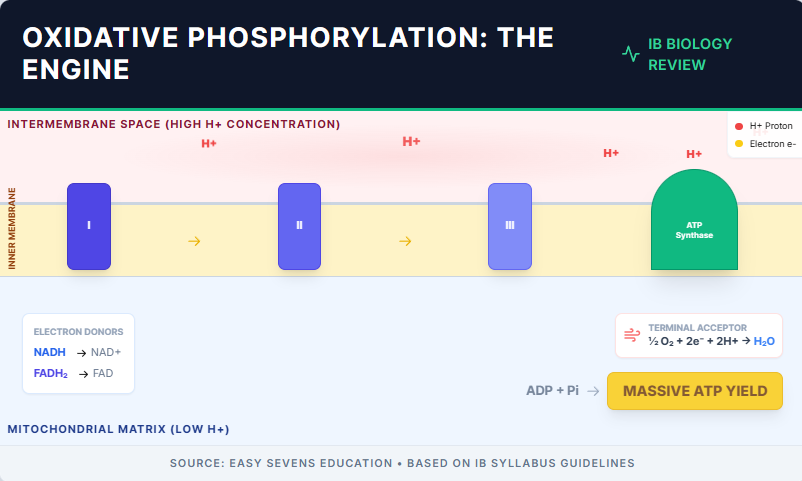Click the H₂O product in the equation
The height and width of the screenshot is (481, 802).
[764, 342]
